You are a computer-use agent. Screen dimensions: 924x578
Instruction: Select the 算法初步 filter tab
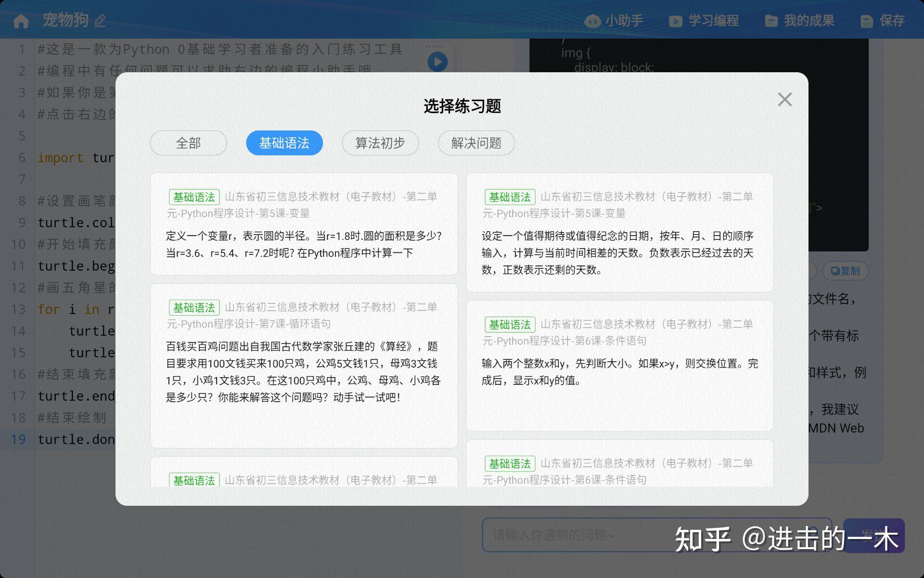point(380,143)
